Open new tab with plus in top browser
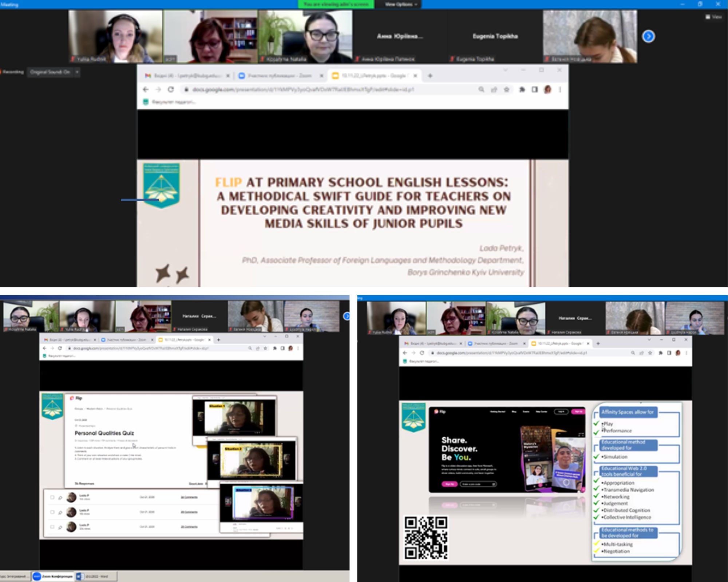This screenshot has height=582, width=728. point(430,76)
